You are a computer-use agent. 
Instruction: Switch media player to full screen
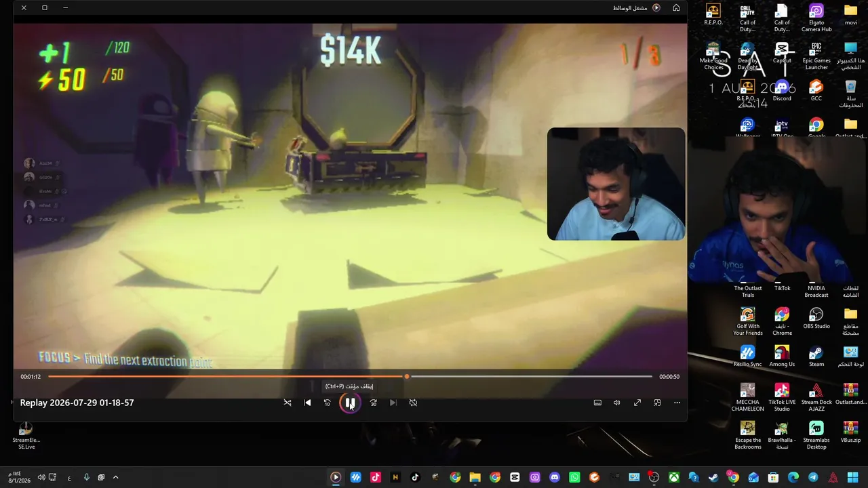click(637, 403)
